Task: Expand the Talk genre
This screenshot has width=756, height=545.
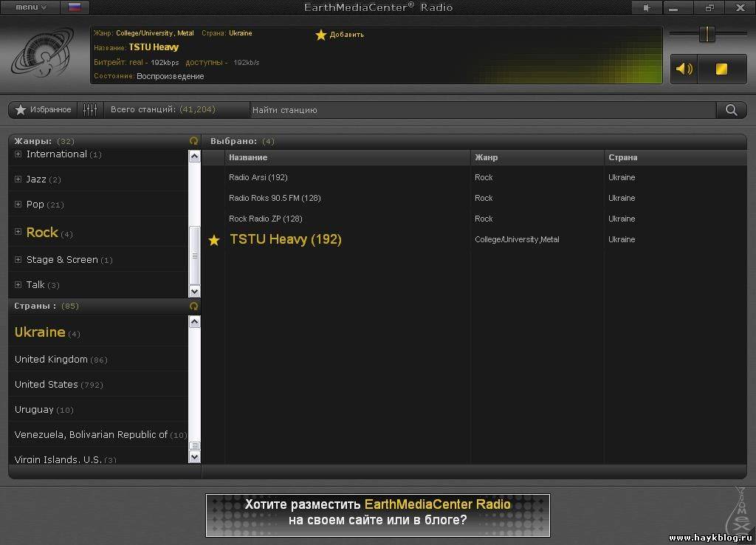Action: pyautogui.click(x=18, y=284)
